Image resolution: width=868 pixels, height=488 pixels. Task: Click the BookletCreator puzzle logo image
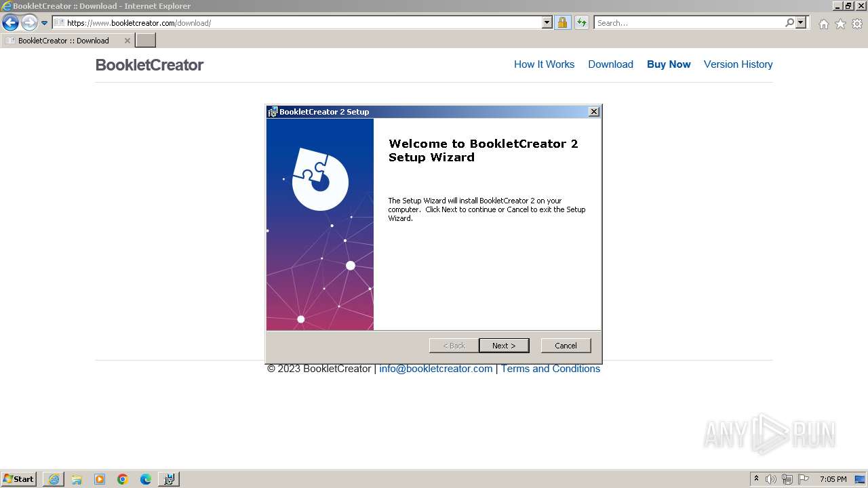point(320,179)
